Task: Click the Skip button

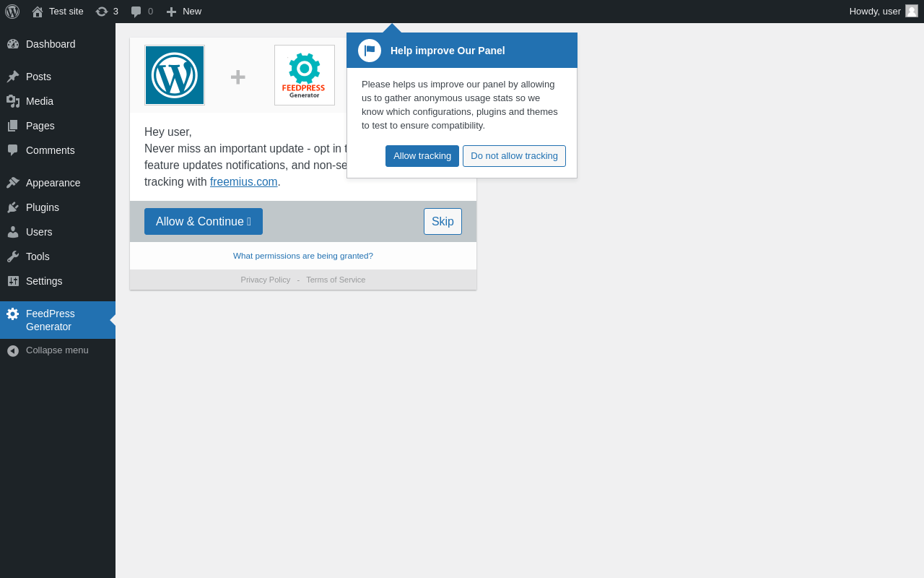Action: (443, 222)
